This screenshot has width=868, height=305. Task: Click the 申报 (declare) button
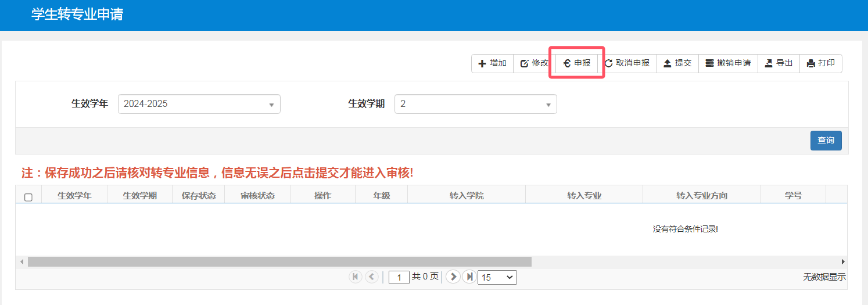pyautogui.click(x=577, y=63)
